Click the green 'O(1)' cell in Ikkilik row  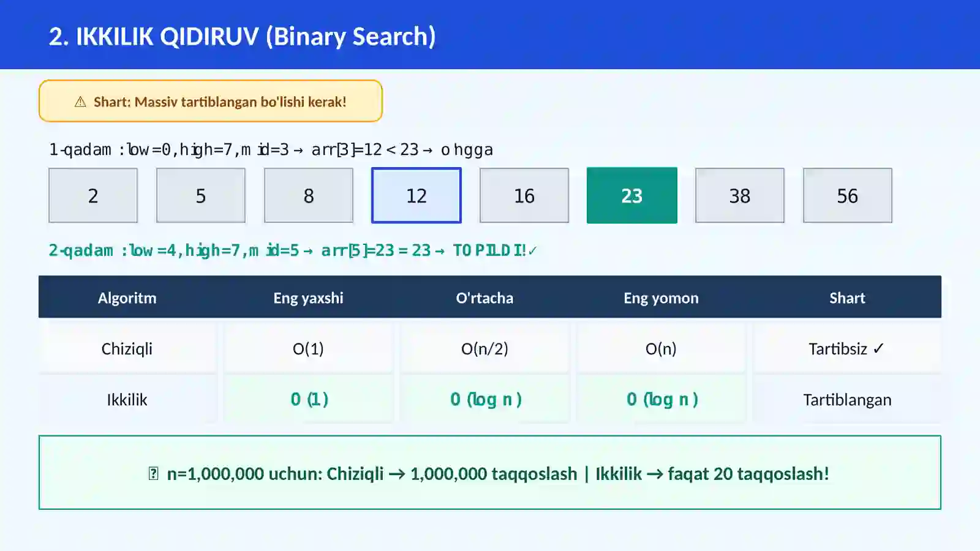click(x=308, y=399)
